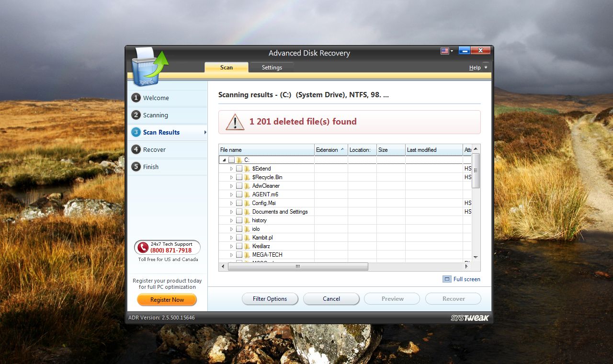Screen dimensions: 613x364
Task: Click the Full screen icon
Action: [447, 279]
